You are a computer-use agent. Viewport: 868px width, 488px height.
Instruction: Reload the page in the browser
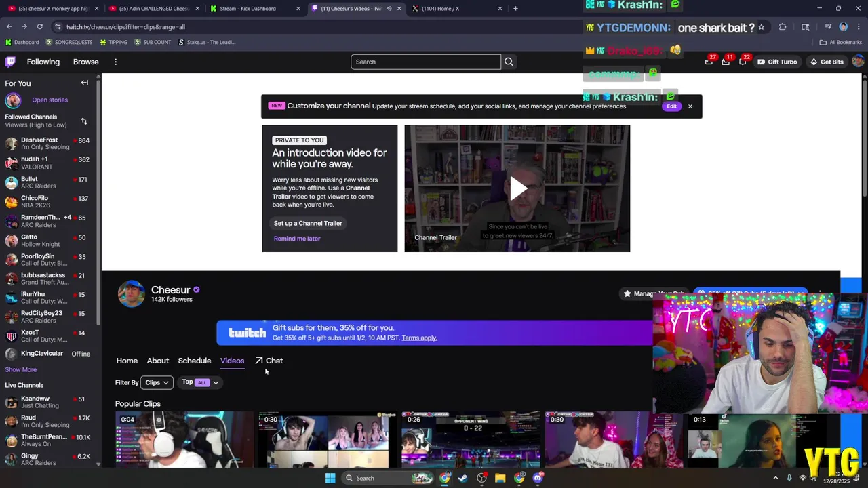[x=39, y=27]
